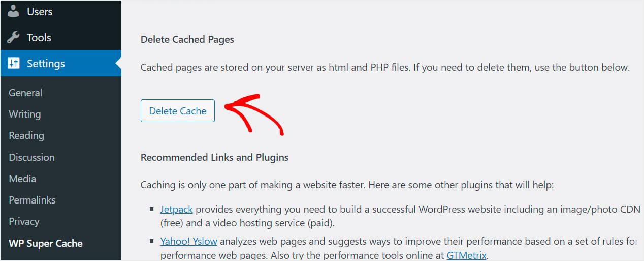Click the Users person icon
644x261 pixels.
point(14,11)
